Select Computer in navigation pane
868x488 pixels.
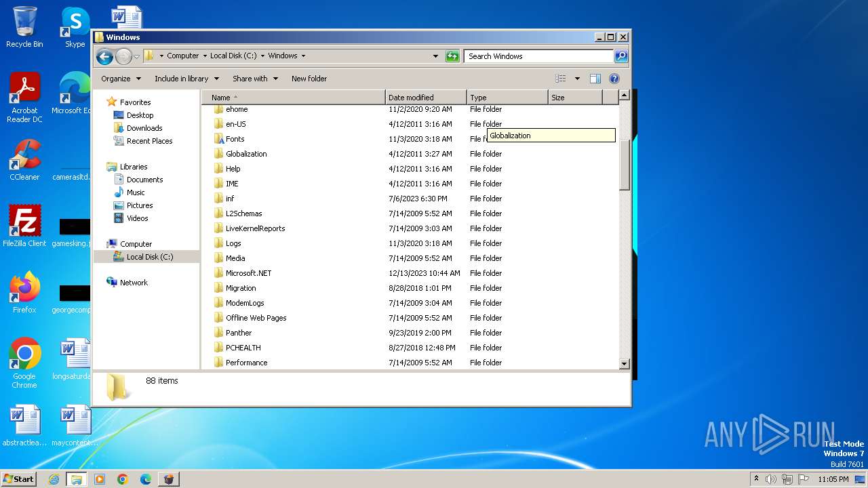(136, 244)
